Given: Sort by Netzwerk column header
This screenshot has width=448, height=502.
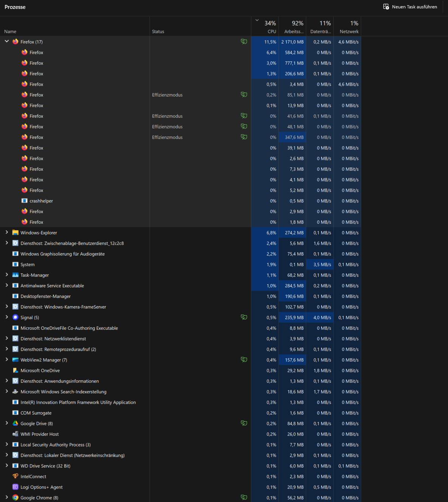Looking at the screenshot, I should click(347, 26).
